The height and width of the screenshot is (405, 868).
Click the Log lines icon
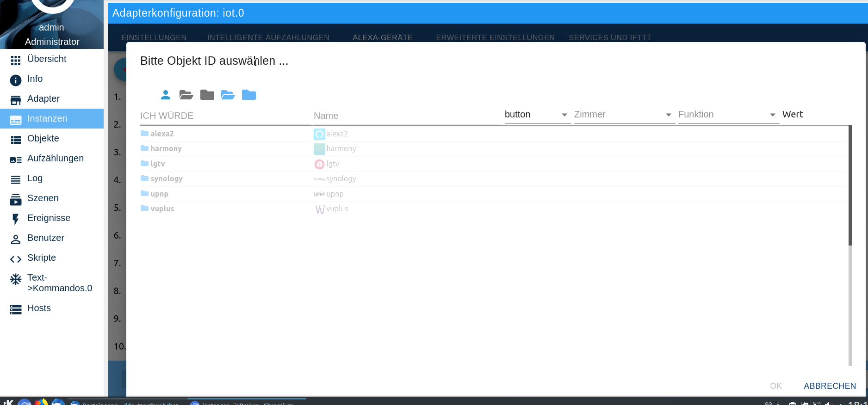pyautogui.click(x=16, y=180)
